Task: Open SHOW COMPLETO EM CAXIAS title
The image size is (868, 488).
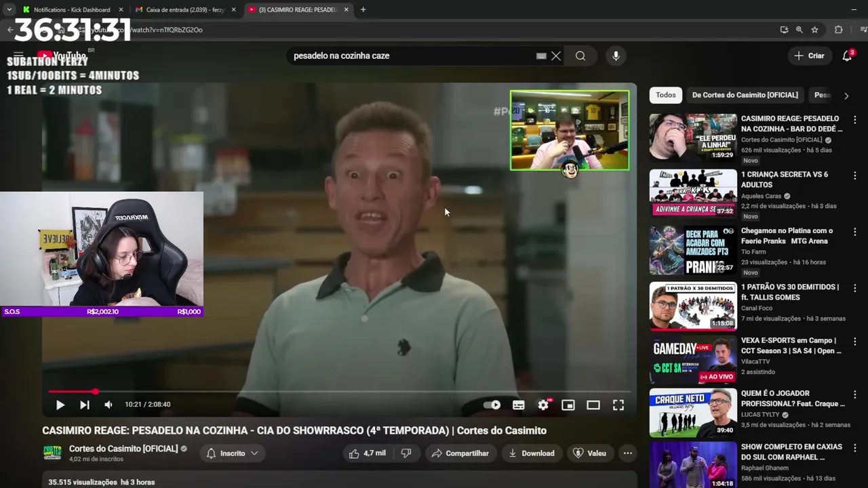Action: tap(792, 452)
